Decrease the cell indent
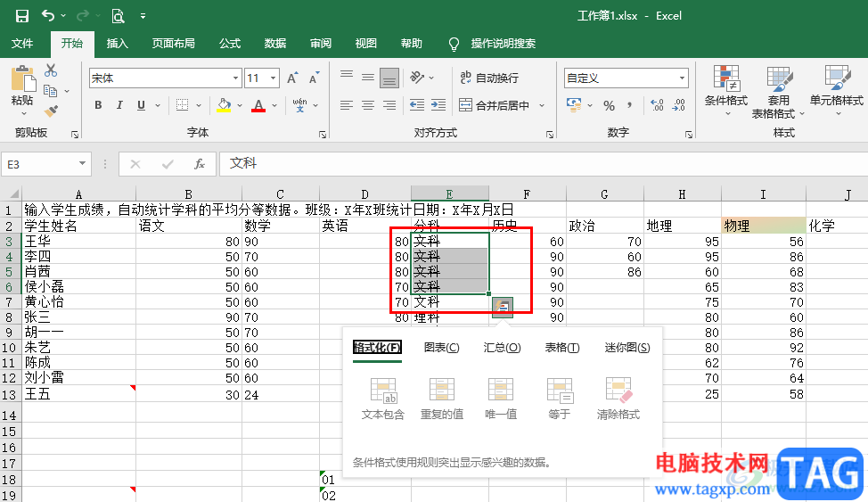This screenshot has width=868, height=502. [x=417, y=105]
